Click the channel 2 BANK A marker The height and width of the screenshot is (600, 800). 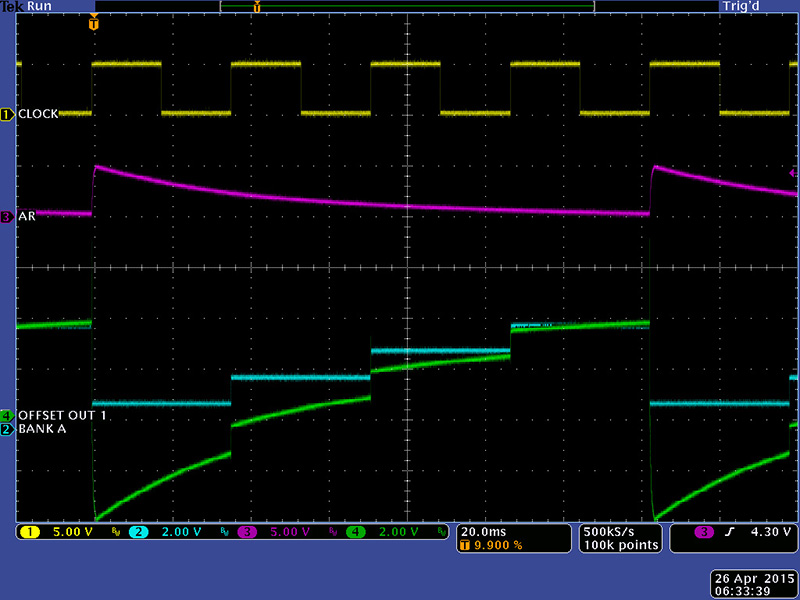tap(7, 430)
